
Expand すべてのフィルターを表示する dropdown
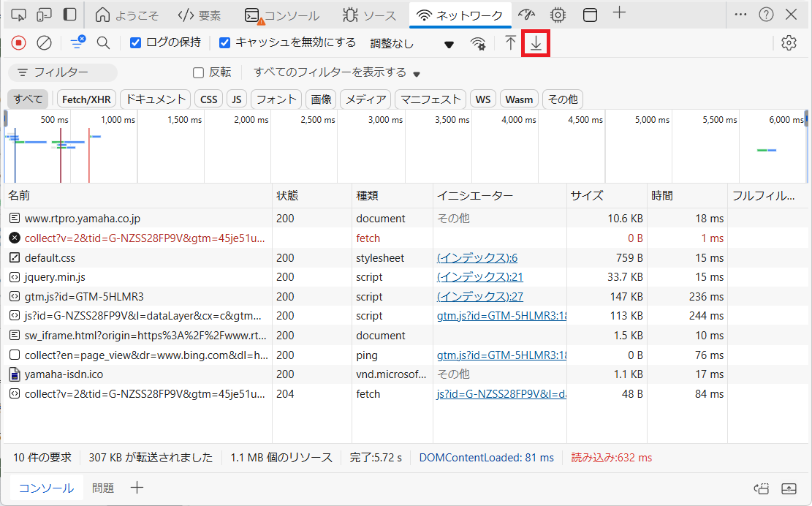[337, 72]
